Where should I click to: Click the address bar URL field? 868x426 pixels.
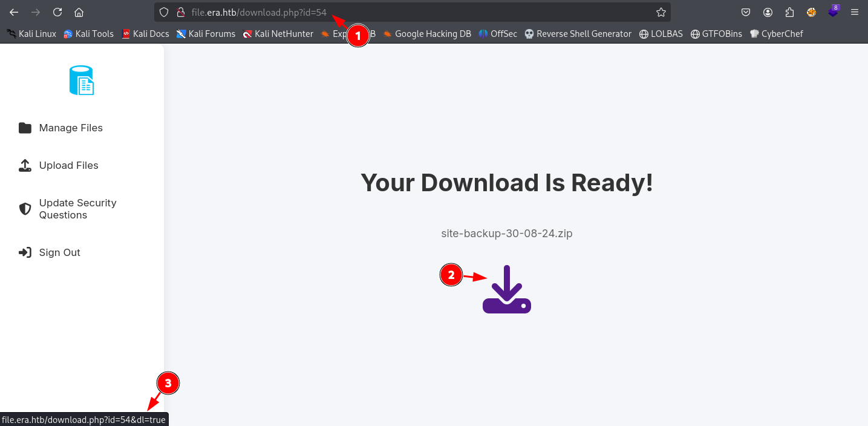tap(423, 12)
